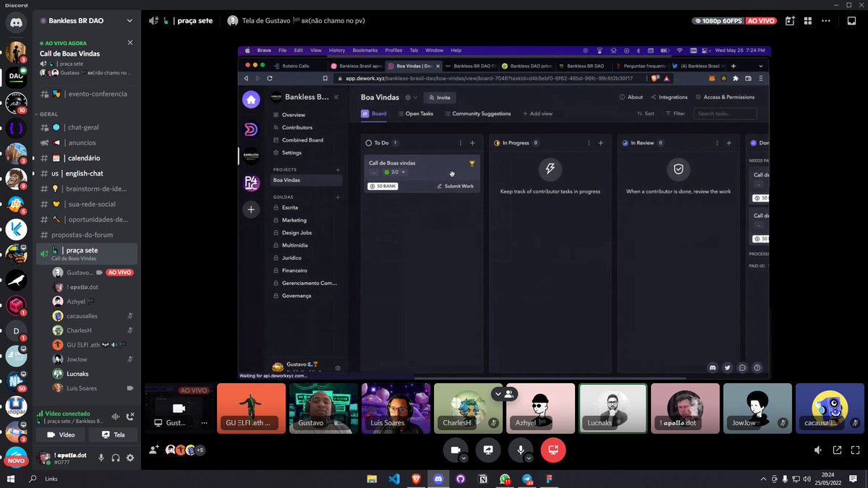The image size is (868, 488).
Task: Switch to grid layout view
Action: [808, 21]
